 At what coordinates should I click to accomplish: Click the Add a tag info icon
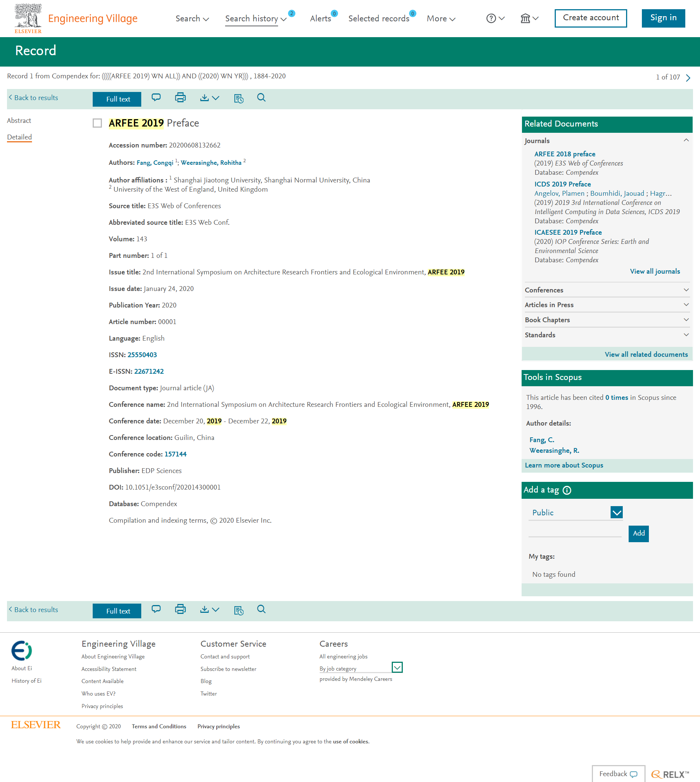click(x=567, y=490)
